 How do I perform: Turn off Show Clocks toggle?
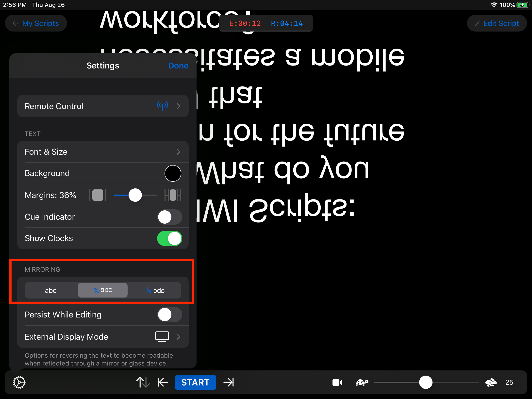coord(169,238)
